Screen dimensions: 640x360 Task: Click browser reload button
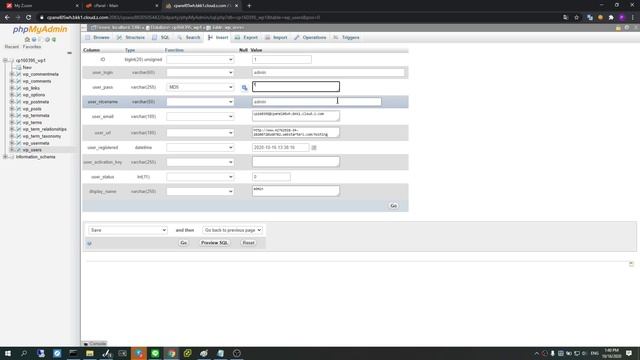(28, 18)
